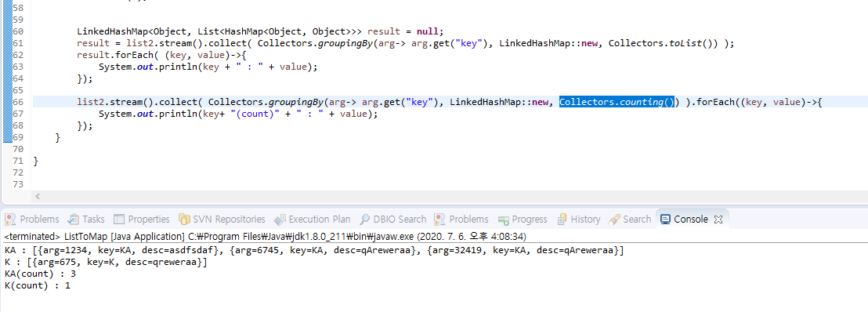The height and width of the screenshot is (312, 868).
Task: Open the Execution Plan tab
Action: [313, 219]
